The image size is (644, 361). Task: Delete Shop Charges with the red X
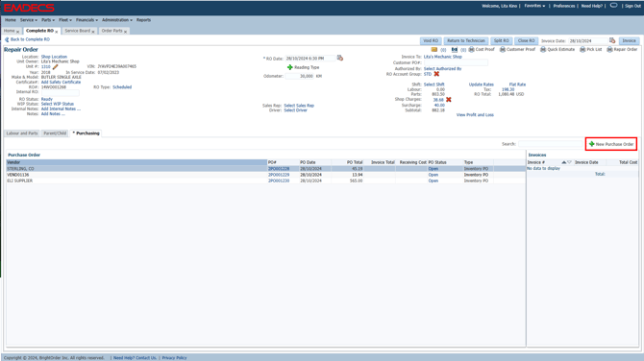pyautogui.click(x=449, y=99)
